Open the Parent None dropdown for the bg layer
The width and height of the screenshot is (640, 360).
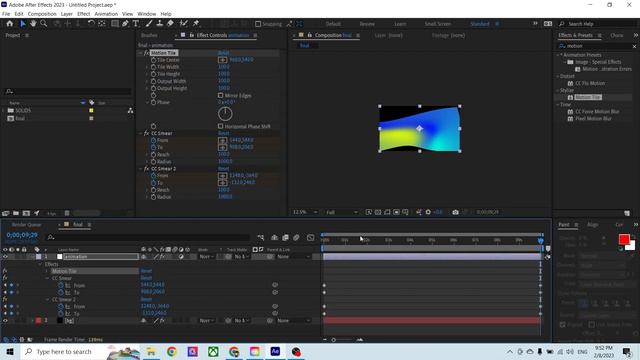click(293, 321)
